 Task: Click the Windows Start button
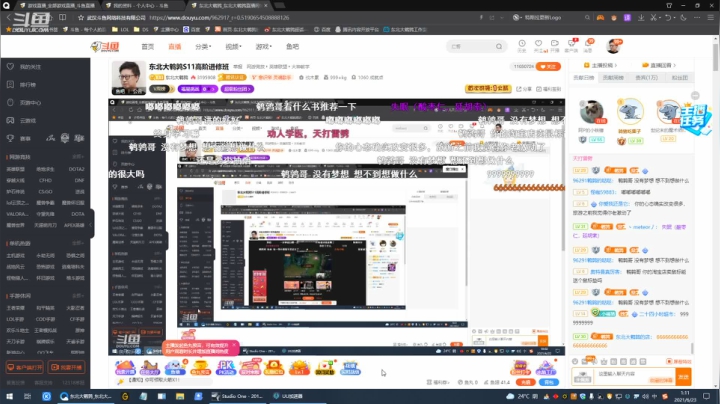pos(9,396)
